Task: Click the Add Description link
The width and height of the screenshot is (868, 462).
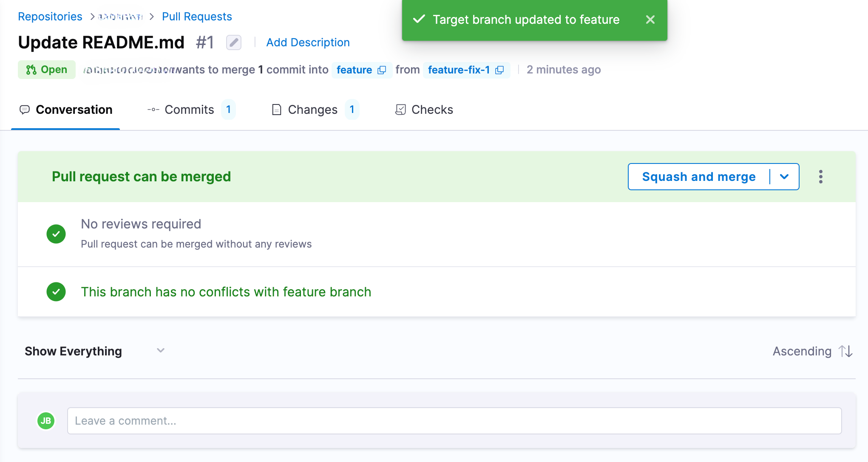Action: (308, 42)
